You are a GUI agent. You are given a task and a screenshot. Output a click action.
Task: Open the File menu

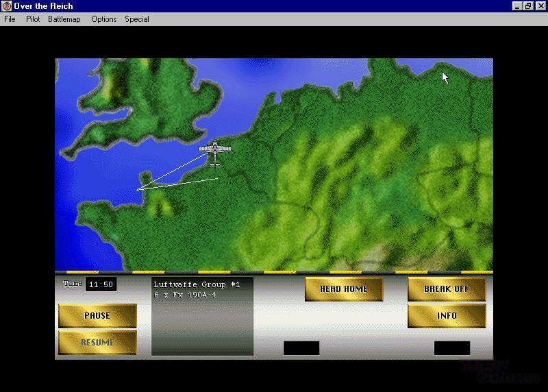pos(10,19)
